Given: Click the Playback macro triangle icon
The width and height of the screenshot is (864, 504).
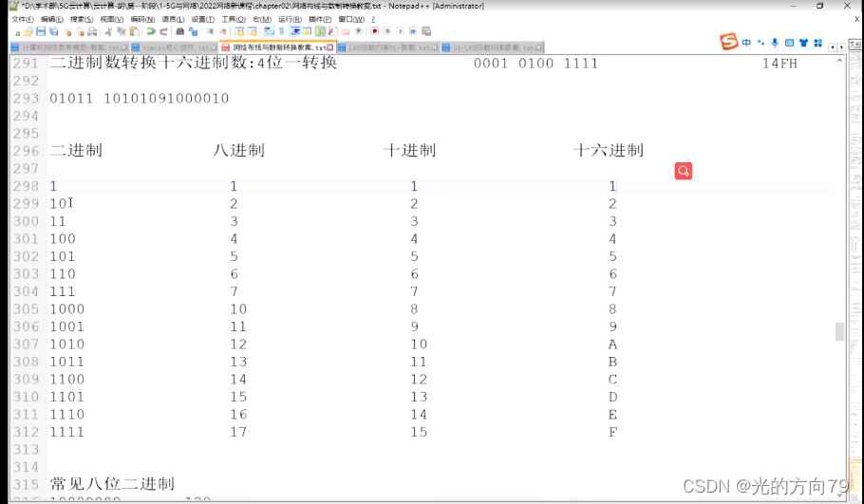Looking at the screenshot, I should [x=400, y=31].
